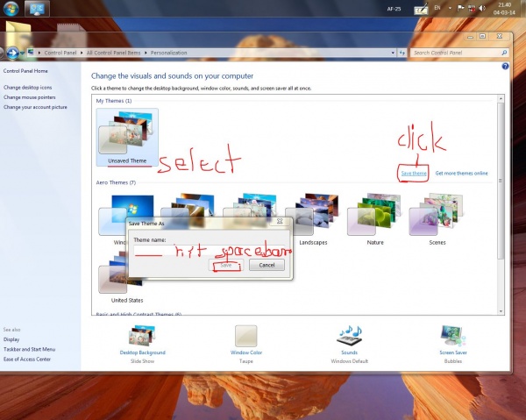Click Control Panel breadcrumb segment

pos(60,53)
